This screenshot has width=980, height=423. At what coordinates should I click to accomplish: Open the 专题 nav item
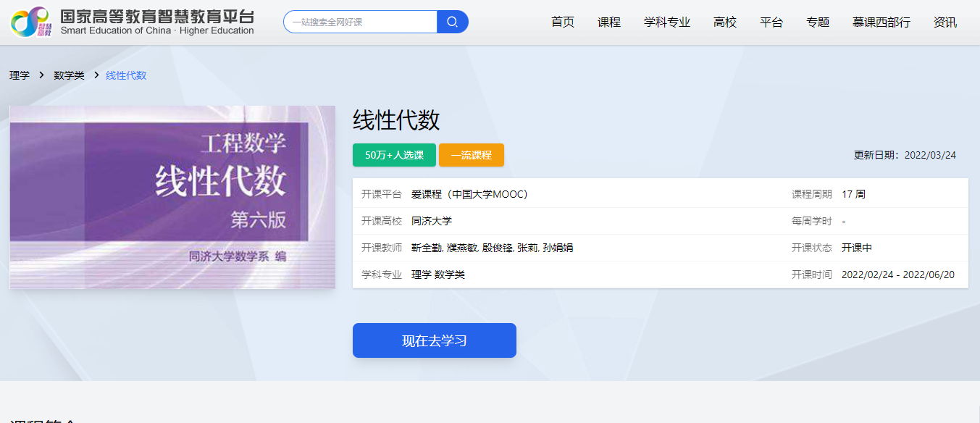point(818,22)
